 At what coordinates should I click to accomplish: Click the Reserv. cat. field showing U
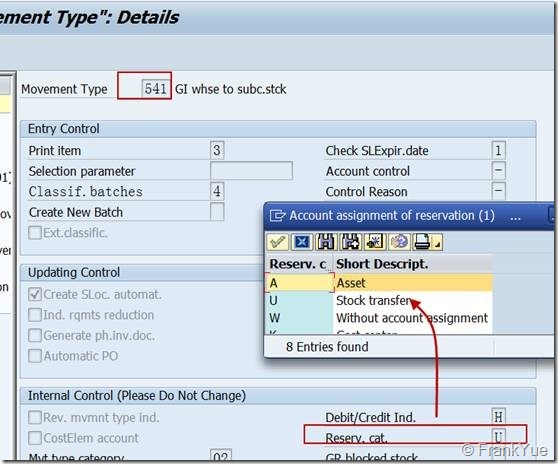point(498,437)
